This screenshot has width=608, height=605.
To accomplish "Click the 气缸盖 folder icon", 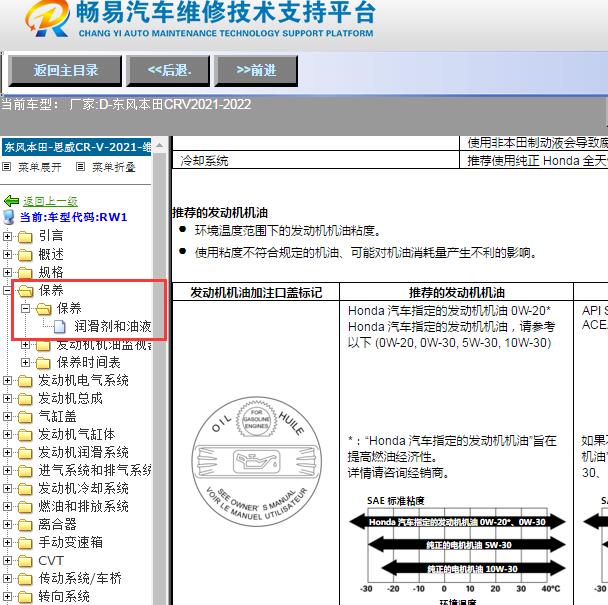I will [x=25, y=417].
